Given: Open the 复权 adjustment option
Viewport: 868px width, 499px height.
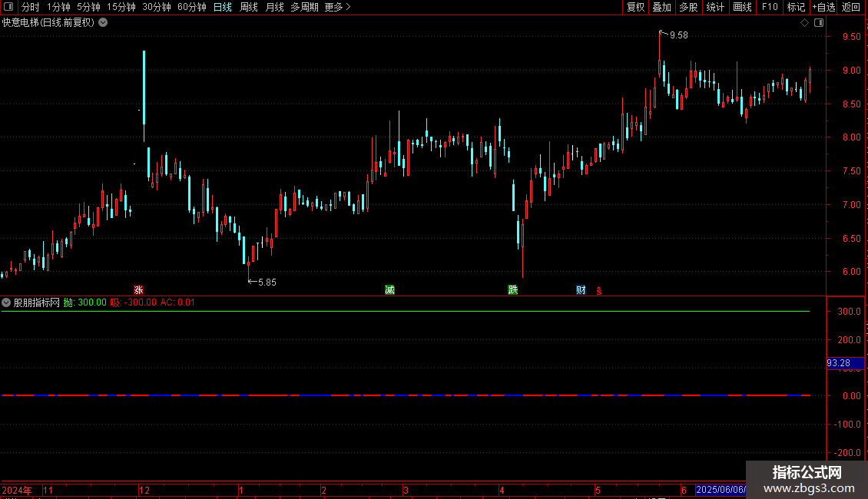Looking at the screenshot, I should click(x=635, y=7).
